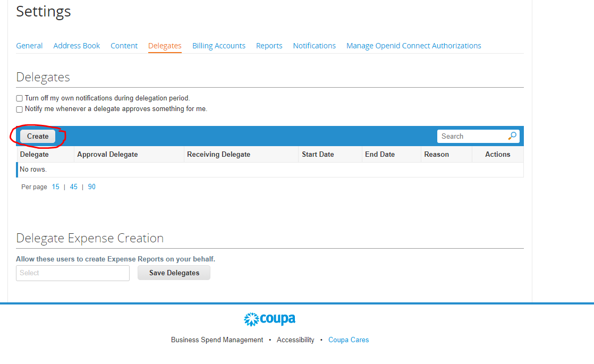Show 90 rows per page
Image resolution: width=594 pixels, height=364 pixels.
[92, 187]
